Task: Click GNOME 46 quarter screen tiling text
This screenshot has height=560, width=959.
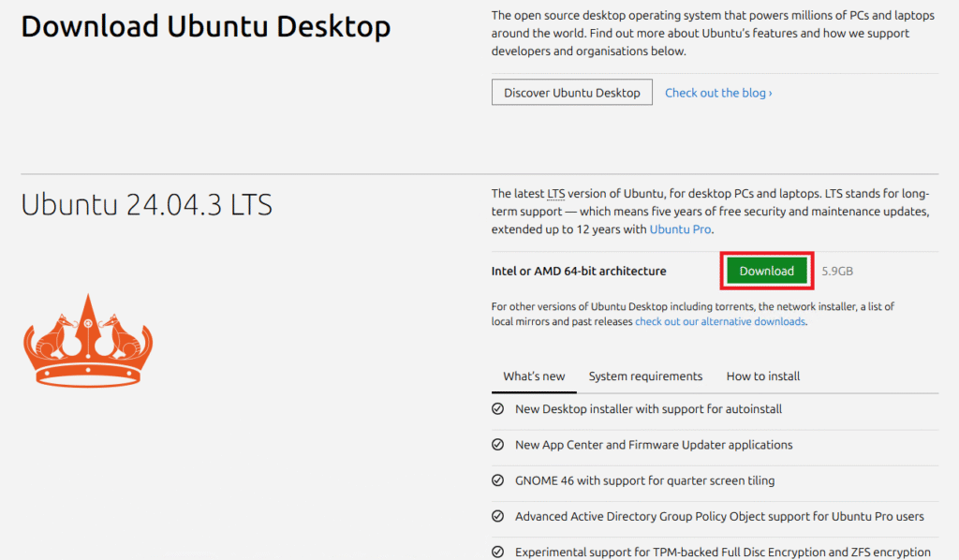Action: [x=644, y=480]
